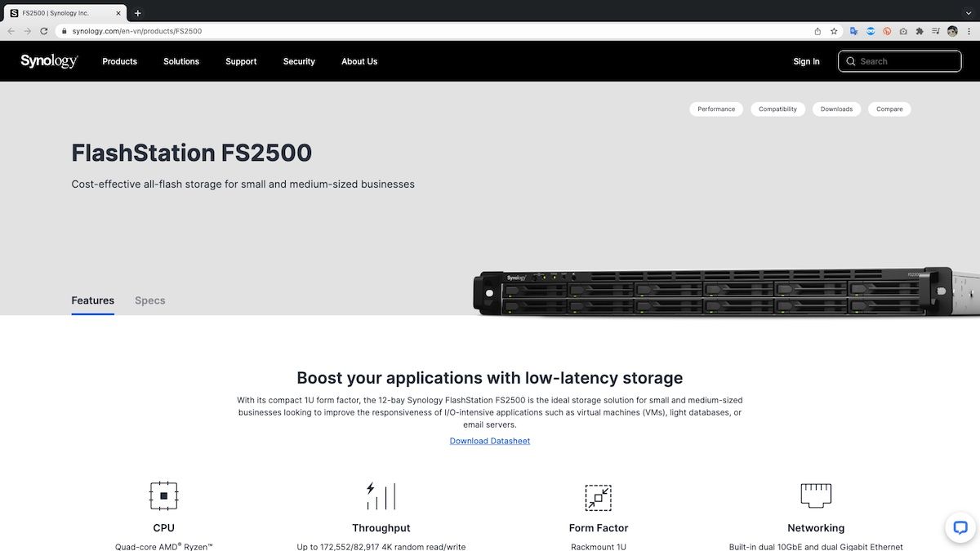Click the browser forward arrow
980x551 pixels.
pos(28,31)
